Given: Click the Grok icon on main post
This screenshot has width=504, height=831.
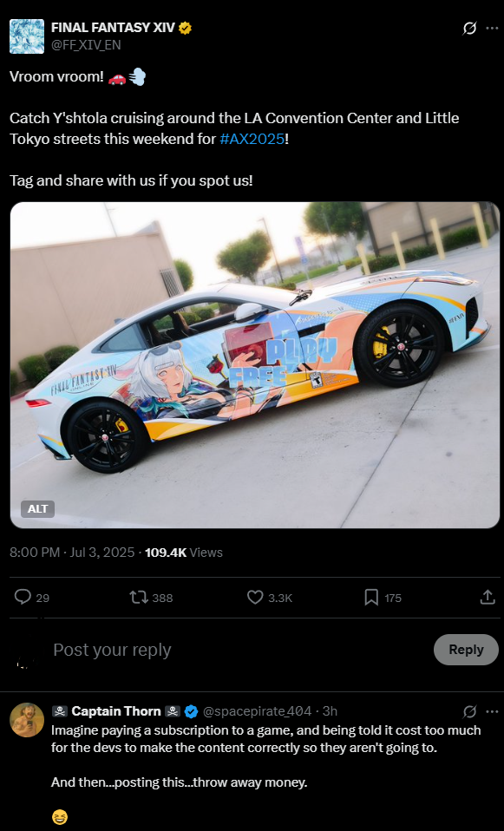Looking at the screenshot, I should pyautogui.click(x=469, y=28).
